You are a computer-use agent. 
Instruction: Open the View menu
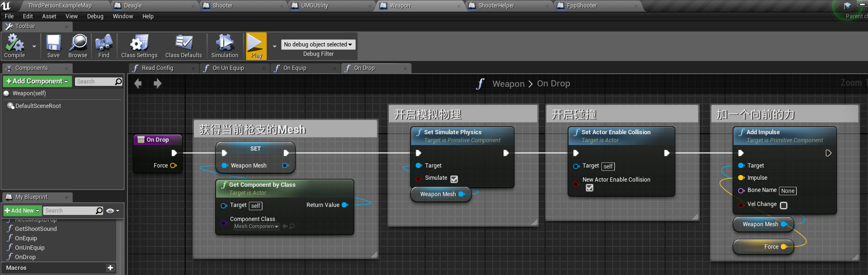click(72, 16)
